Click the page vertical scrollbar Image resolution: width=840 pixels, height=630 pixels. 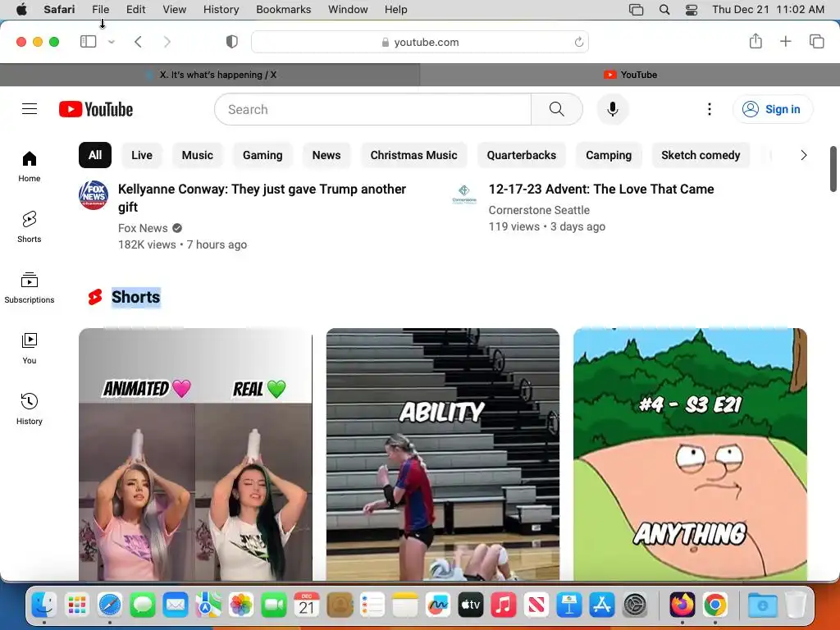coord(833,168)
